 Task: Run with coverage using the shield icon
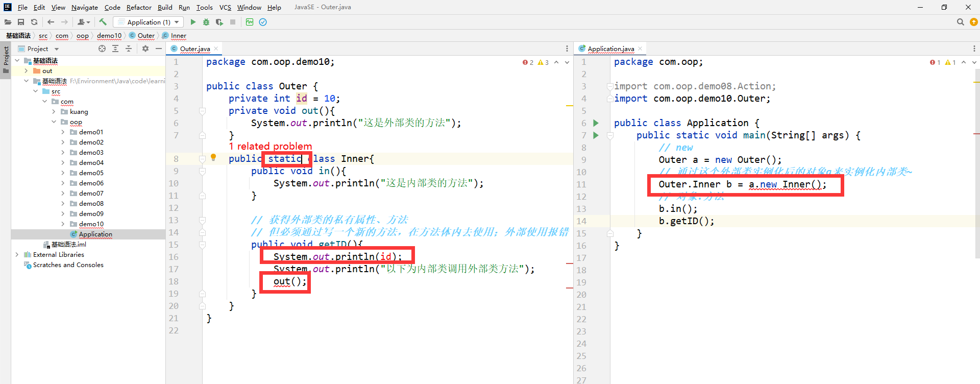[219, 22]
